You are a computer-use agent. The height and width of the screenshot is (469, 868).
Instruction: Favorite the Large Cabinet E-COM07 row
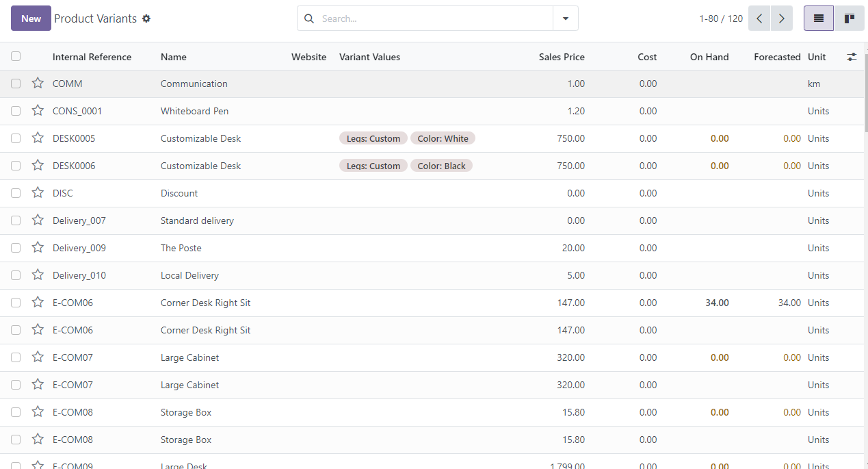click(x=38, y=357)
